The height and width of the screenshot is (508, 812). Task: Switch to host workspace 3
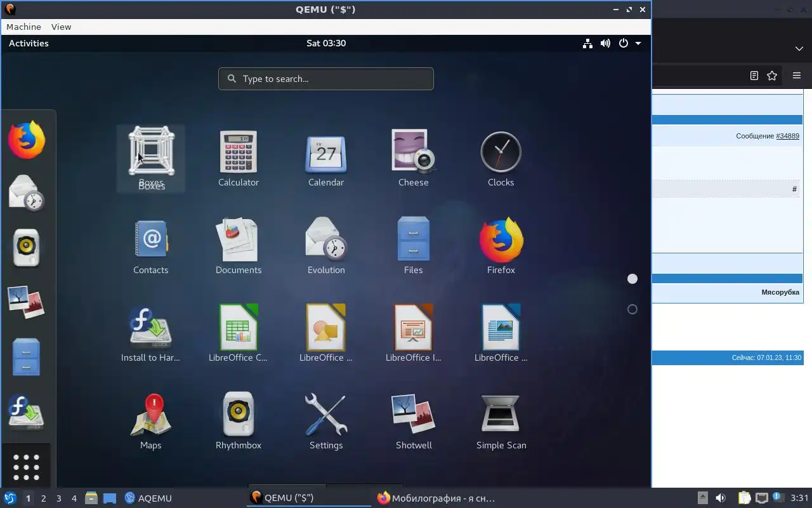pos(59,498)
